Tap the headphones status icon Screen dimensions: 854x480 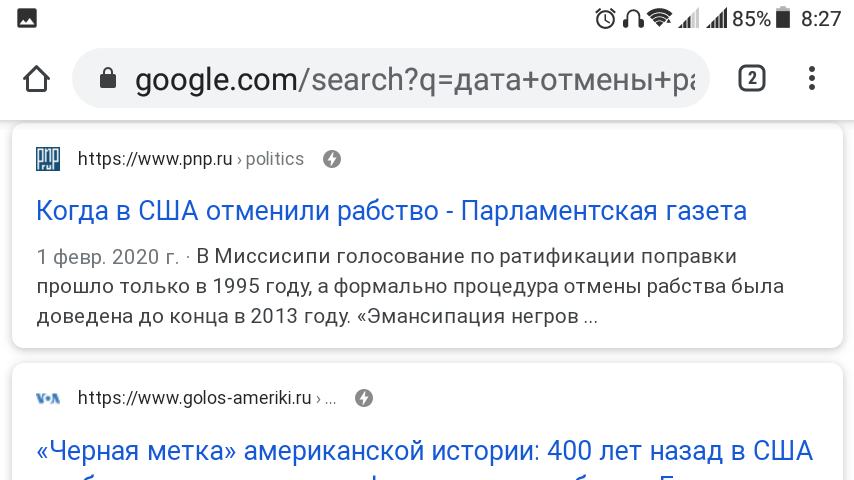click(633, 19)
